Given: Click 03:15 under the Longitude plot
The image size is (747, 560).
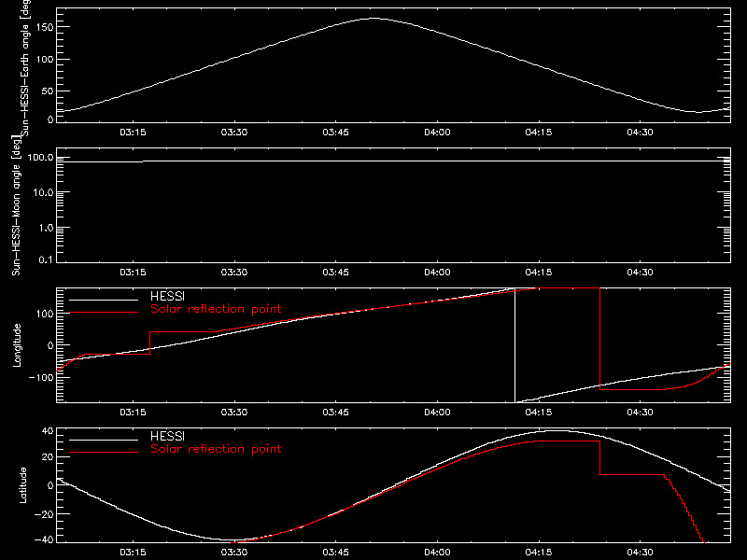Looking at the screenshot, I should (x=133, y=413).
